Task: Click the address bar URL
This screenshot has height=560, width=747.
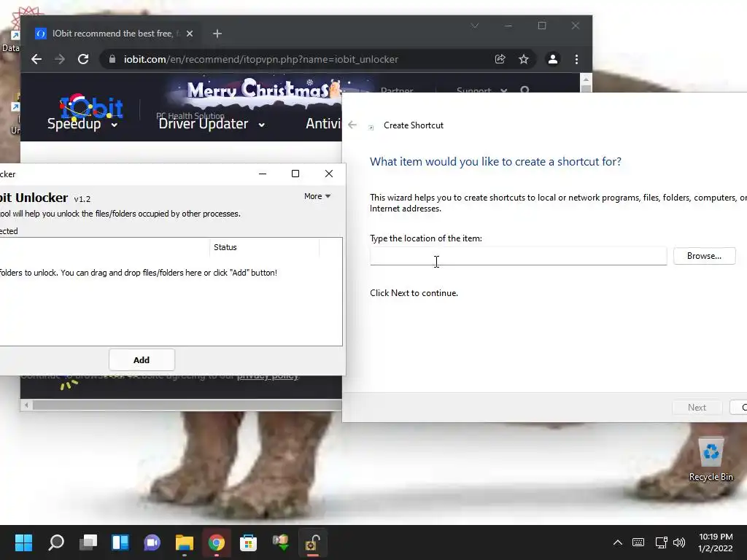Action: click(261, 59)
